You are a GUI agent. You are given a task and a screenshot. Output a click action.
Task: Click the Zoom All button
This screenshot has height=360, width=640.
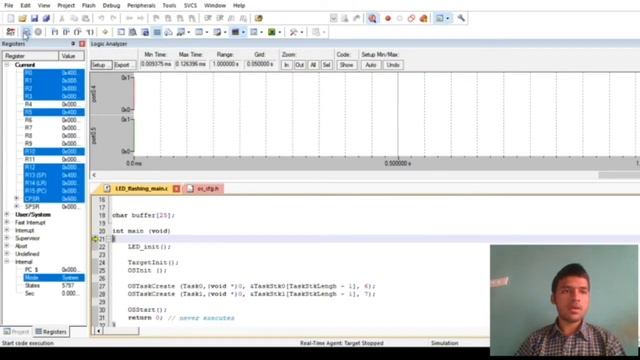coord(313,65)
